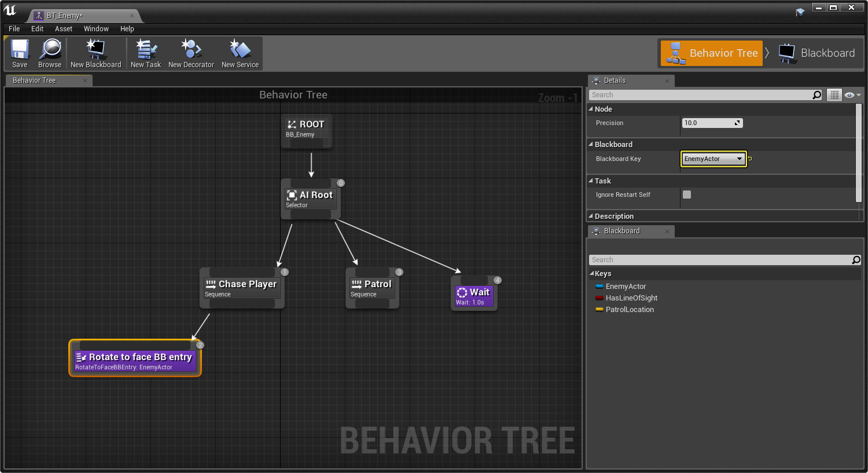Open the Asset menu
Viewport: 868px width, 473px height.
(x=64, y=29)
